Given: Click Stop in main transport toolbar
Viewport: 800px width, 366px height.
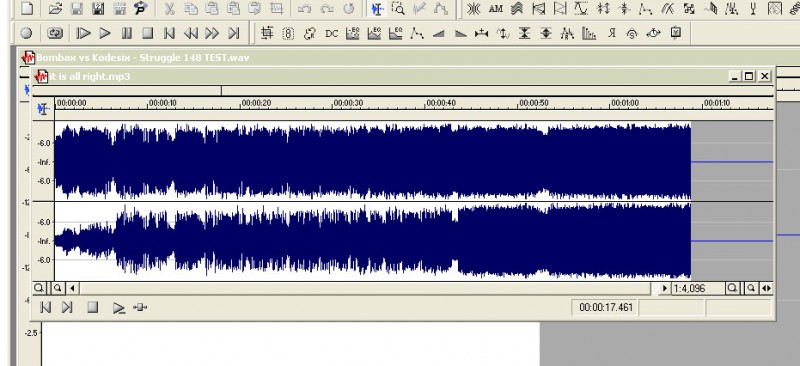Looking at the screenshot, I should (x=148, y=34).
